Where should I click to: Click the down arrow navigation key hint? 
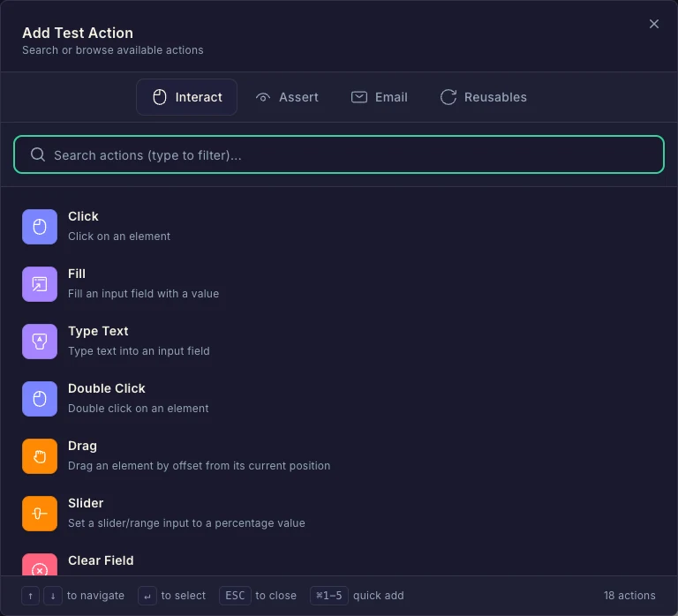pos(53,596)
